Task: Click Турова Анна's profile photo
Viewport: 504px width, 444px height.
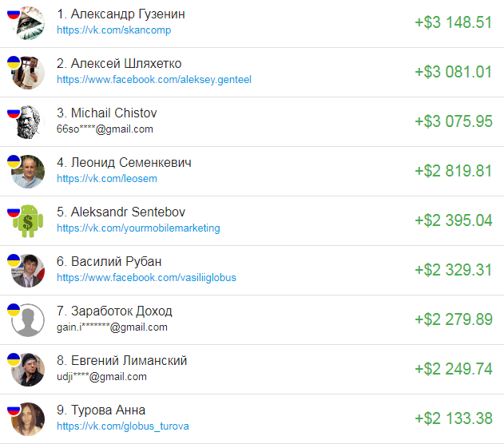Action: (x=28, y=419)
